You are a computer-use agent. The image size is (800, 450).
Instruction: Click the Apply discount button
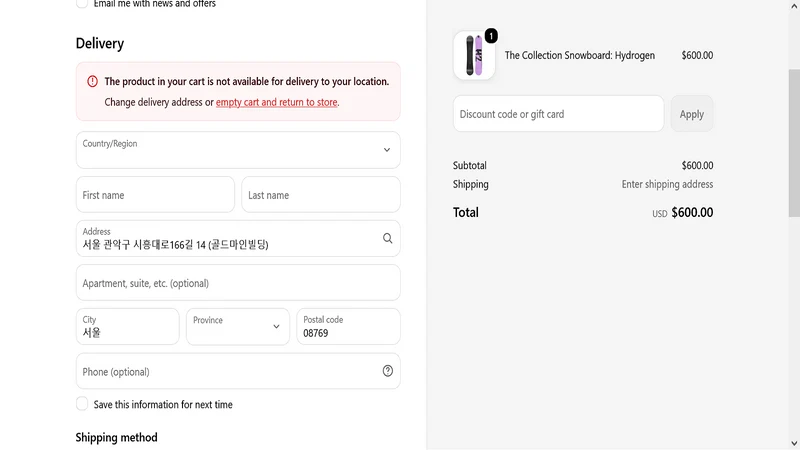692,114
